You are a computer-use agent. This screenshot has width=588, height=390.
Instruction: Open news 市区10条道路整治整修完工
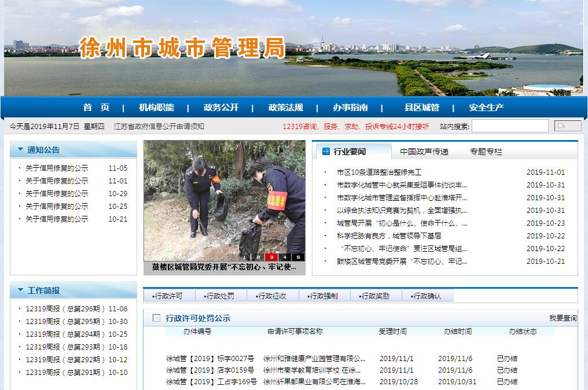pyautogui.click(x=379, y=172)
